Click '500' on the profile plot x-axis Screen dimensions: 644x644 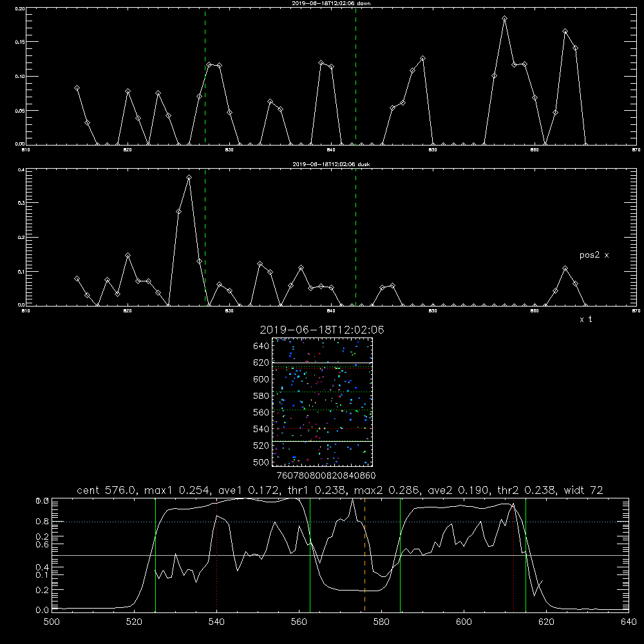(x=52, y=622)
